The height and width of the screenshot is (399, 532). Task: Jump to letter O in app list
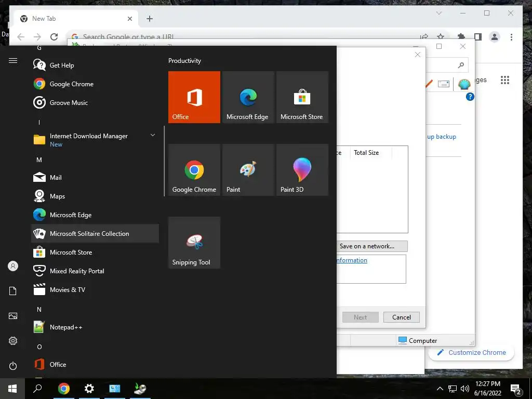pos(39,347)
